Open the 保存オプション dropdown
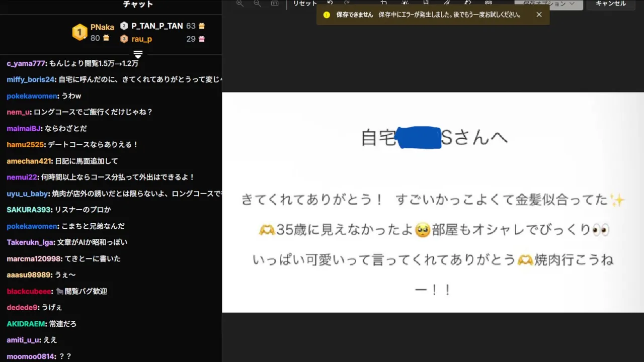This screenshot has width=644, height=362. (549, 4)
